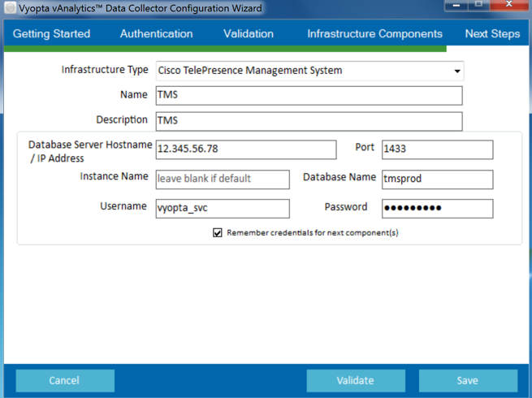Image resolution: width=532 pixels, height=398 pixels.
Task: Click the window title text
Action: pos(141,8)
